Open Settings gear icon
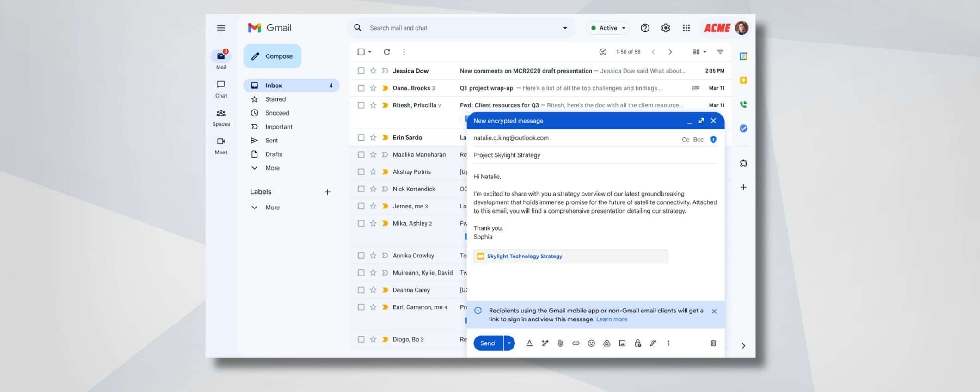Screen dimensions: 980x392 [x=666, y=28]
